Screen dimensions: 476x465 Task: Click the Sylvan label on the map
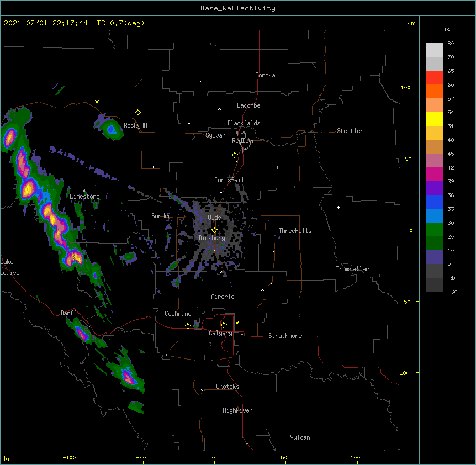coord(215,135)
